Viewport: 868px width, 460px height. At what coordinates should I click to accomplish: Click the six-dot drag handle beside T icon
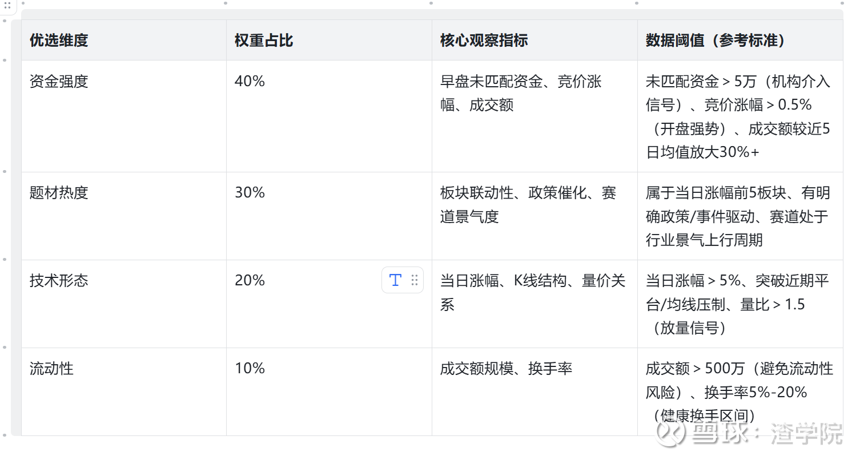coord(415,280)
